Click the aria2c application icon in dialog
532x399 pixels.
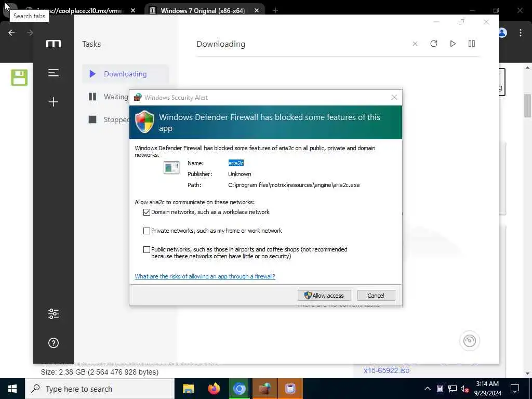[x=171, y=167]
